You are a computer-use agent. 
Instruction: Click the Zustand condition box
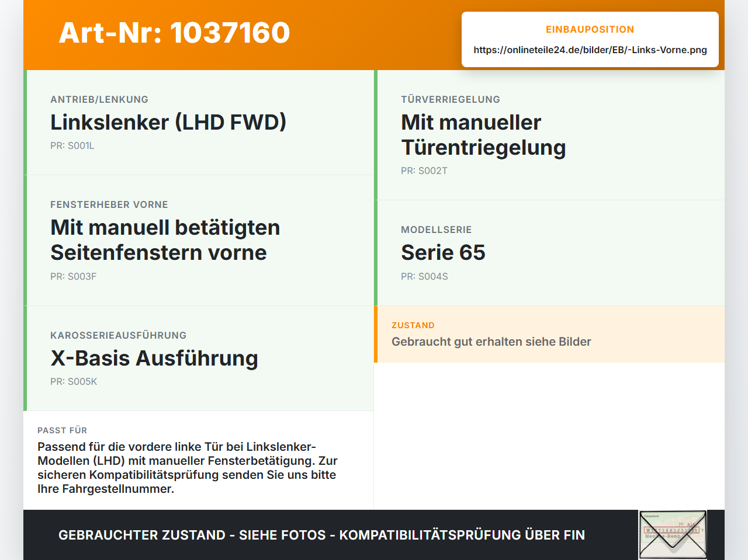549,334
